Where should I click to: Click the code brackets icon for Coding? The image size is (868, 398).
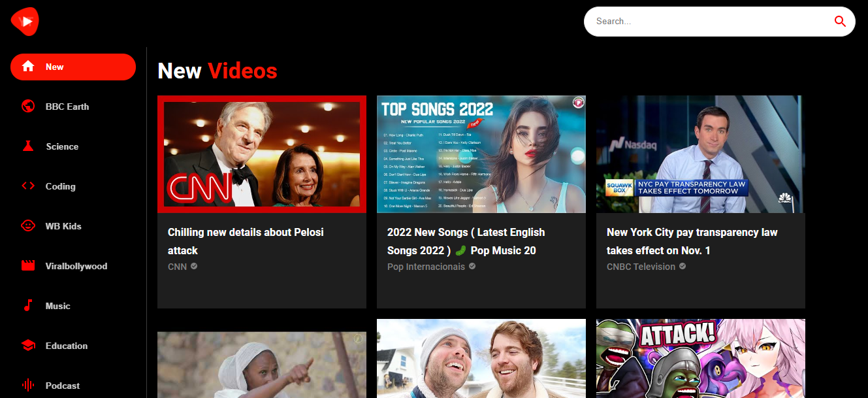coord(28,186)
